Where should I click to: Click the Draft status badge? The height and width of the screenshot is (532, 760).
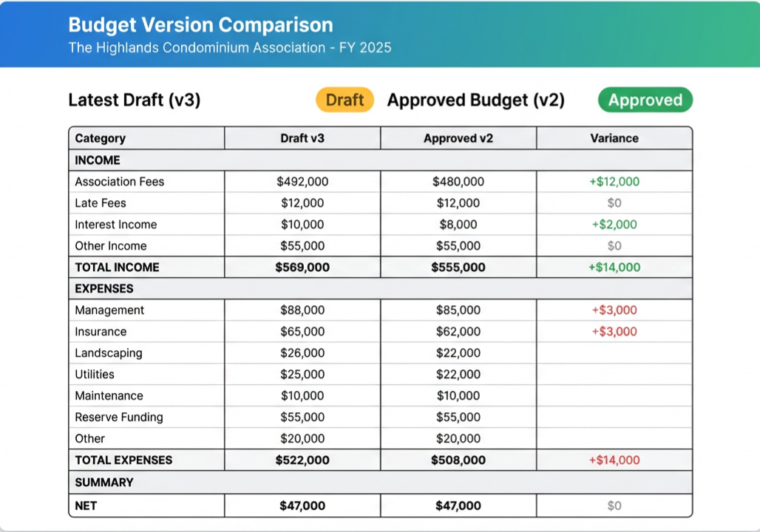pyautogui.click(x=345, y=99)
